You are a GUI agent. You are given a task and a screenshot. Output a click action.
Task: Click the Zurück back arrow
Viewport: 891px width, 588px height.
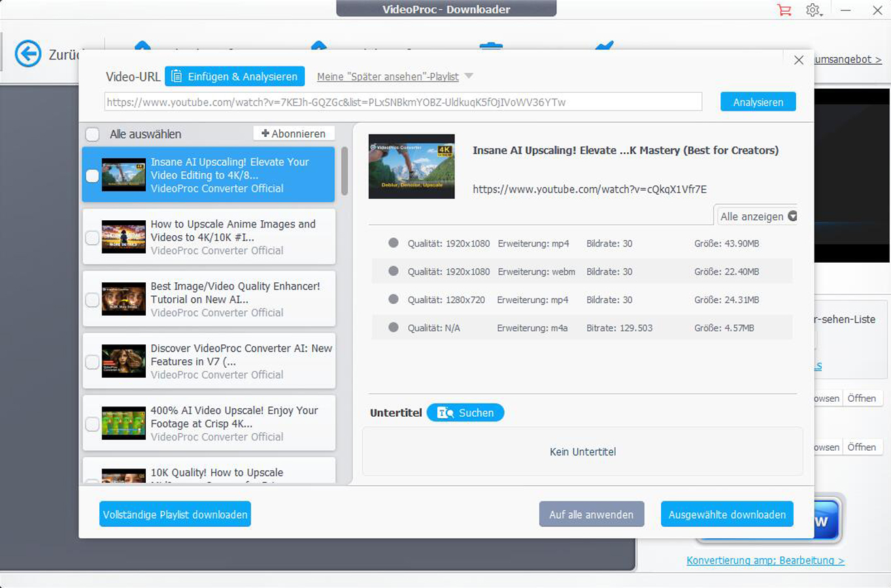(x=27, y=54)
